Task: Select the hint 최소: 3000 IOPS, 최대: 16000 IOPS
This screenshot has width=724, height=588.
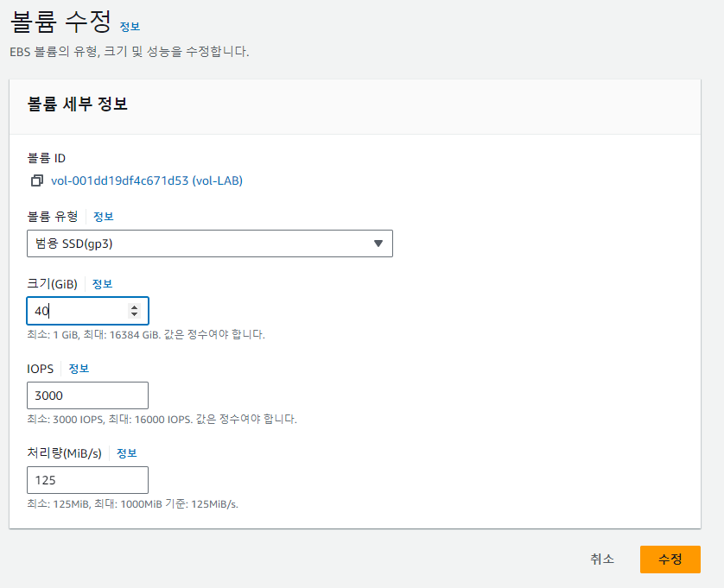Action: click(x=109, y=419)
